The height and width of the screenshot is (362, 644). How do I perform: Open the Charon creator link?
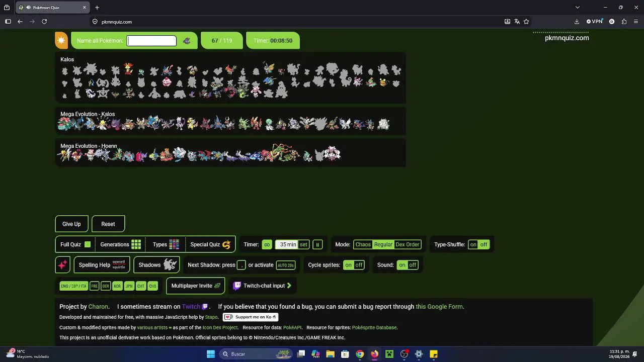[98, 307]
